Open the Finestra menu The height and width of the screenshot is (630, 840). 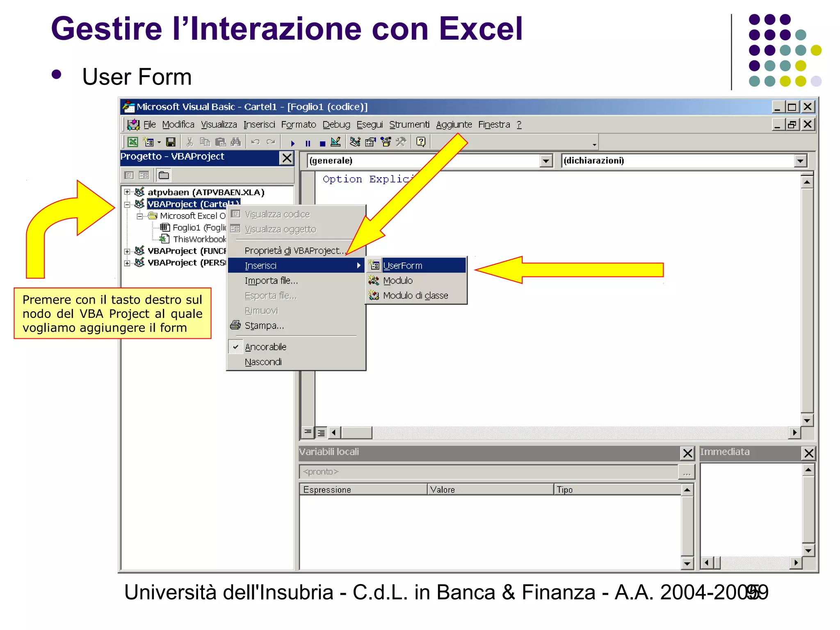(494, 124)
